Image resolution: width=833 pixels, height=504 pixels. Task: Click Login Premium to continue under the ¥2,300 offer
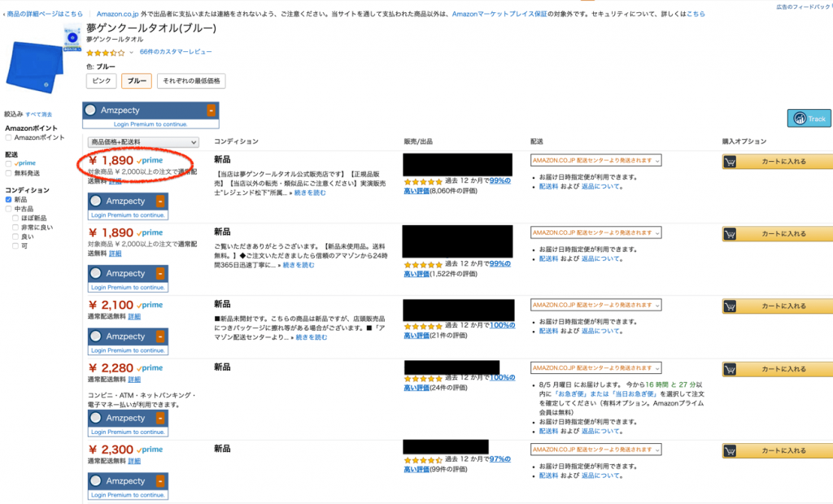128,495
